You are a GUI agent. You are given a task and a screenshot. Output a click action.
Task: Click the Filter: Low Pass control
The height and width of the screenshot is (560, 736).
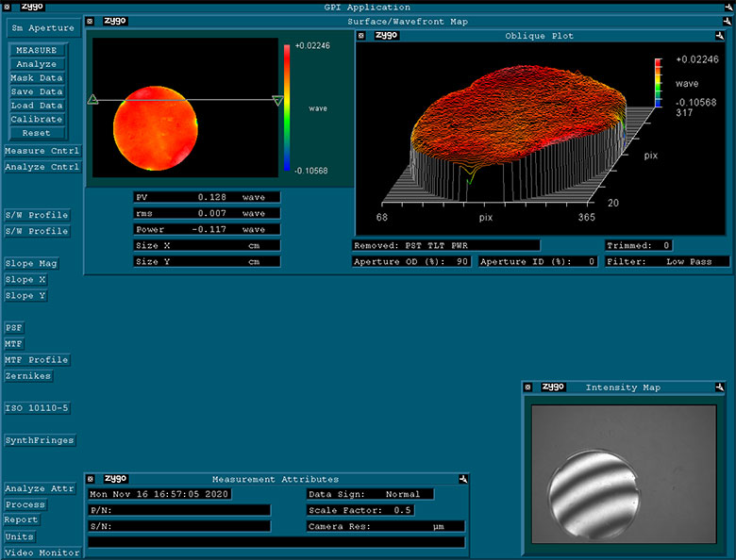click(667, 261)
